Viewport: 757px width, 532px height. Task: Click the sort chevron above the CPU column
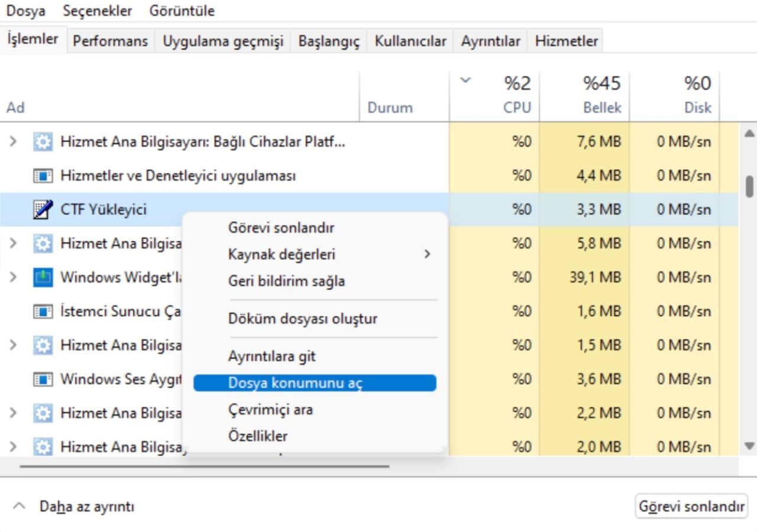(465, 80)
